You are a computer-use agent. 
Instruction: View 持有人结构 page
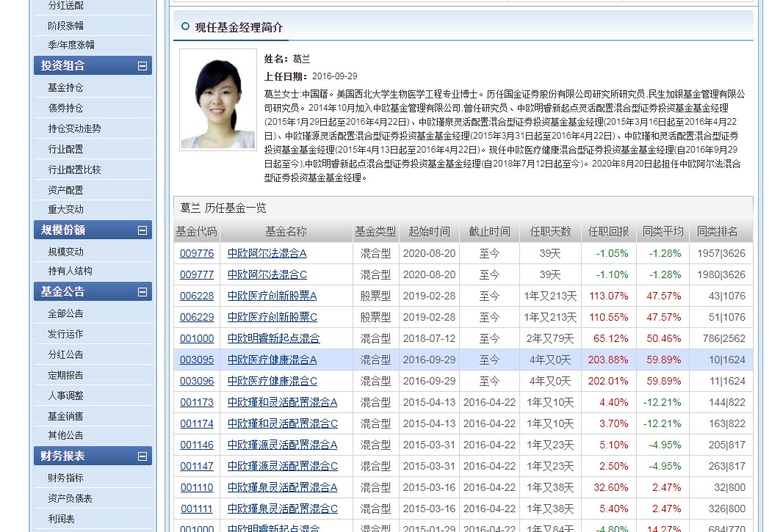(70, 272)
